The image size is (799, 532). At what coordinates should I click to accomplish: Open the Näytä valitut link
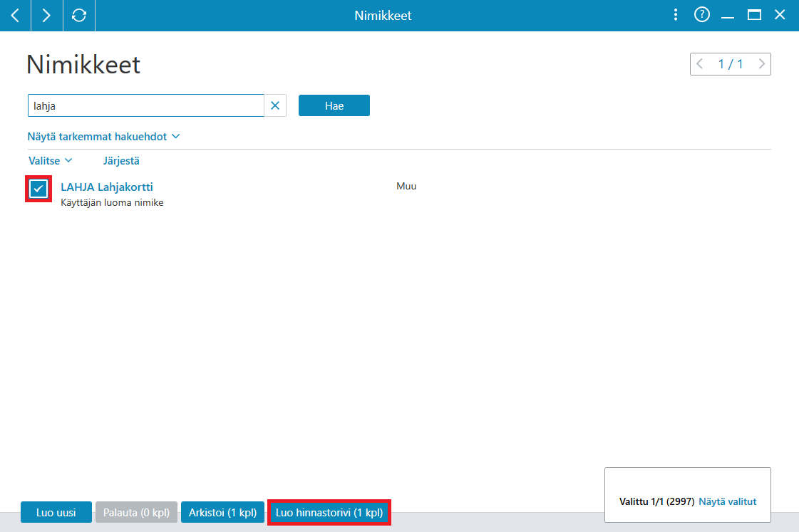coord(727,501)
